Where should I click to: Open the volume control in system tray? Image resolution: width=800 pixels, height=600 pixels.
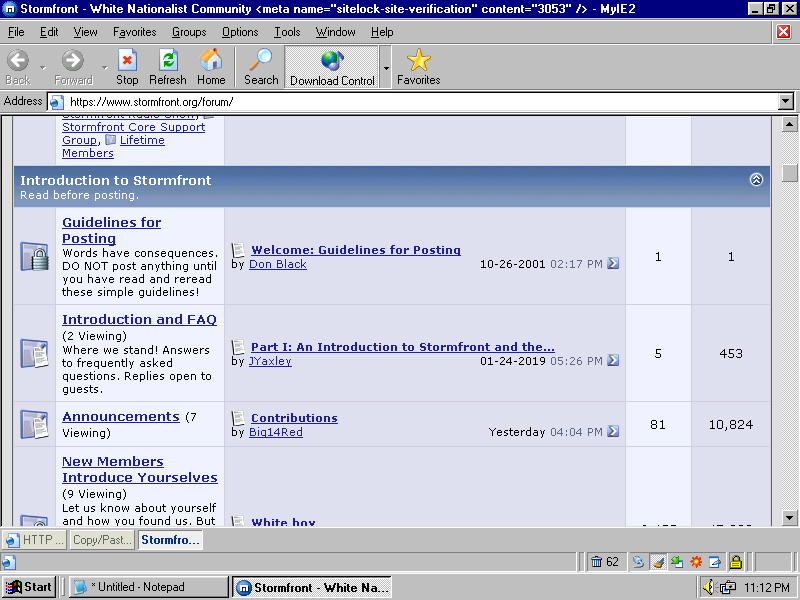point(708,587)
